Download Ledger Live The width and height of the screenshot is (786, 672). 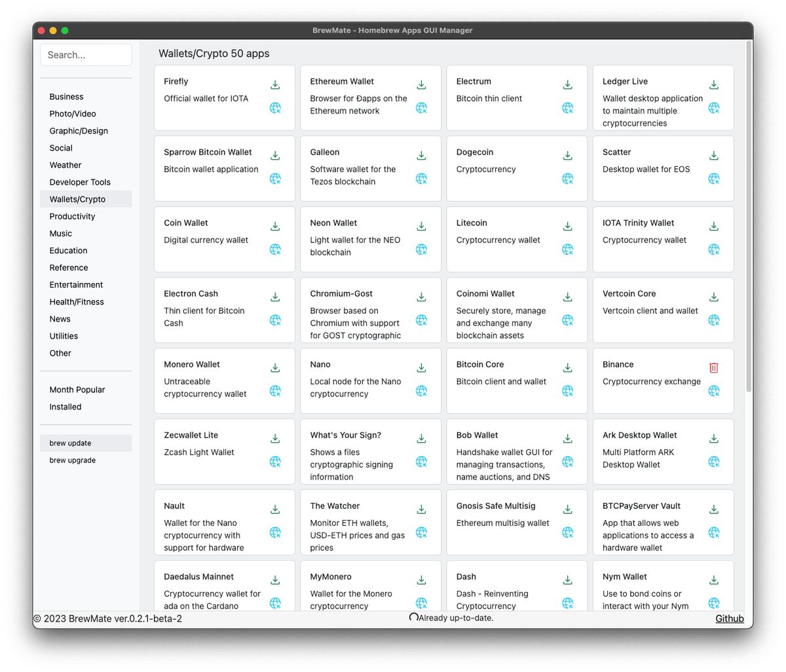(713, 84)
